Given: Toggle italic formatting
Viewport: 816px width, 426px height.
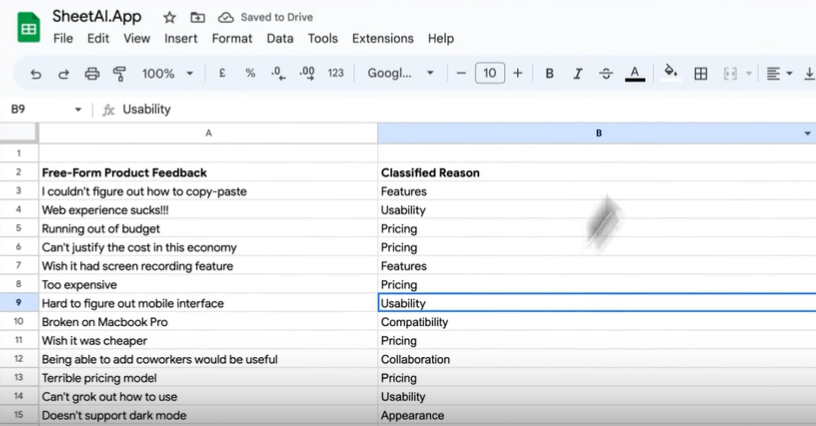Looking at the screenshot, I should coord(577,73).
